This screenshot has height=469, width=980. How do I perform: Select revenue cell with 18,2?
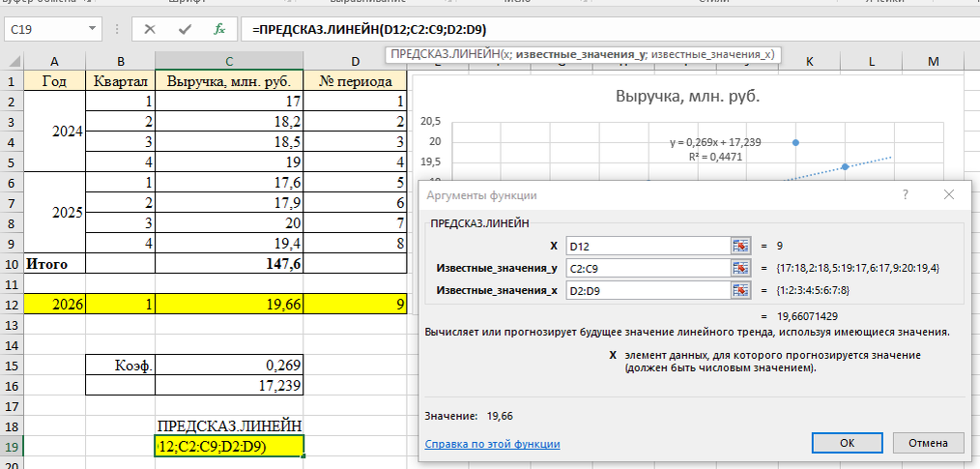pyautogui.click(x=229, y=121)
